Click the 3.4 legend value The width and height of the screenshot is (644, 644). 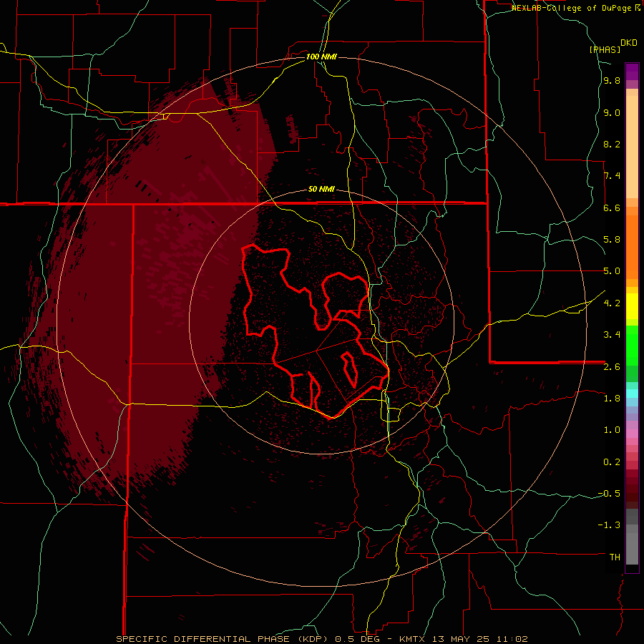612,335
